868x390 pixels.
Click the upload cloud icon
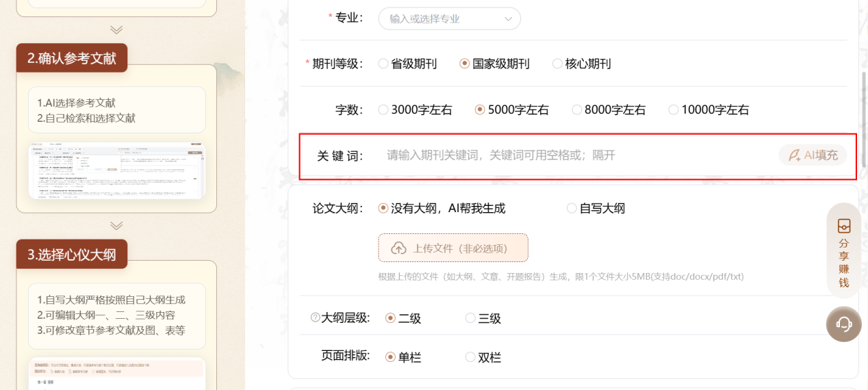click(398, 248)
